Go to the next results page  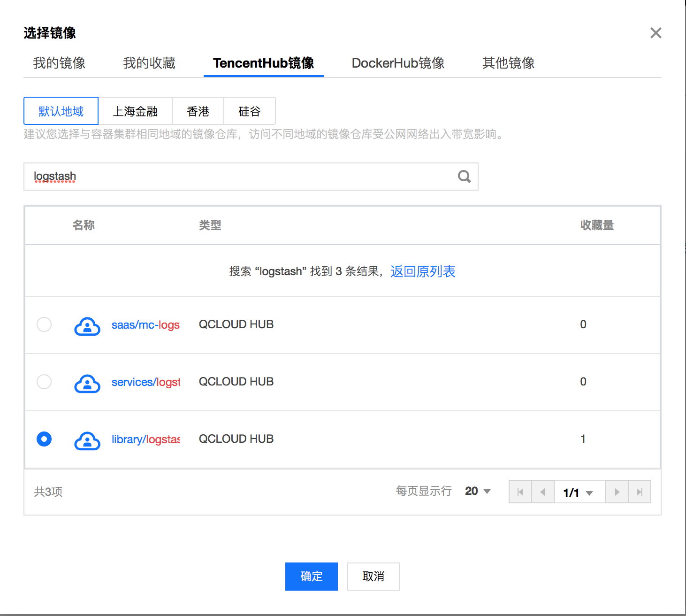coord(617,492)
